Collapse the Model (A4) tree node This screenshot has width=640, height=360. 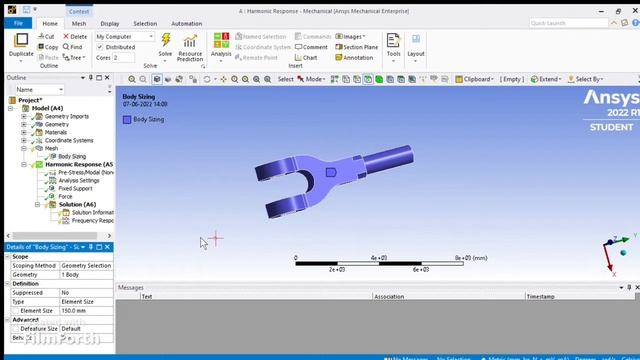click(x=11, y=108)
